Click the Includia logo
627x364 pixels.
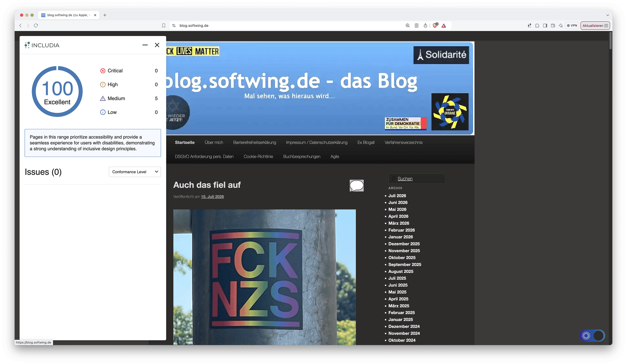[x=42, y=45]
